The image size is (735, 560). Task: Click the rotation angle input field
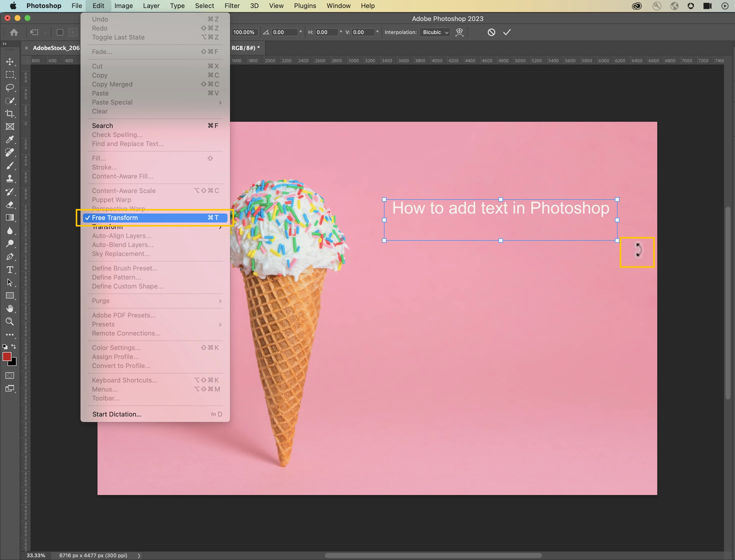[x=284, y=32]
